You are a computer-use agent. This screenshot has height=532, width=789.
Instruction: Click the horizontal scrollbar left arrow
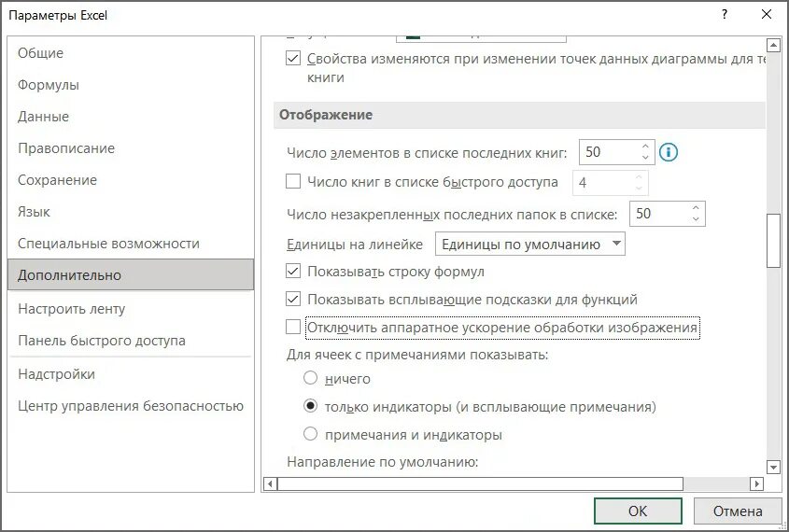(270, 483)
